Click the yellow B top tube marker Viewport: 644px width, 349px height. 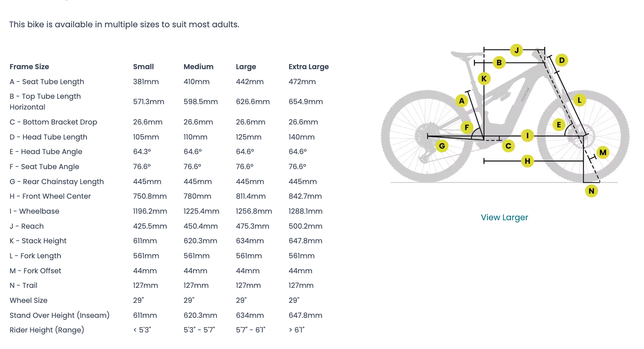pos(499,62)
